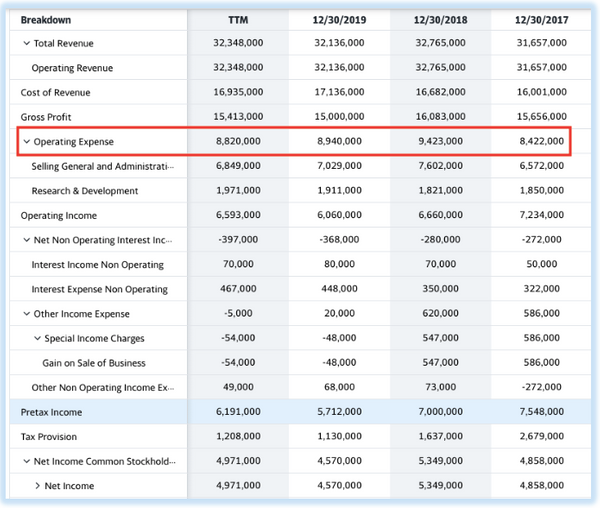Click 2019 Gross Profit value 15,000,000
Image resolution: width=600 pixels, height=508 pixels.
[x=339, y=116]
